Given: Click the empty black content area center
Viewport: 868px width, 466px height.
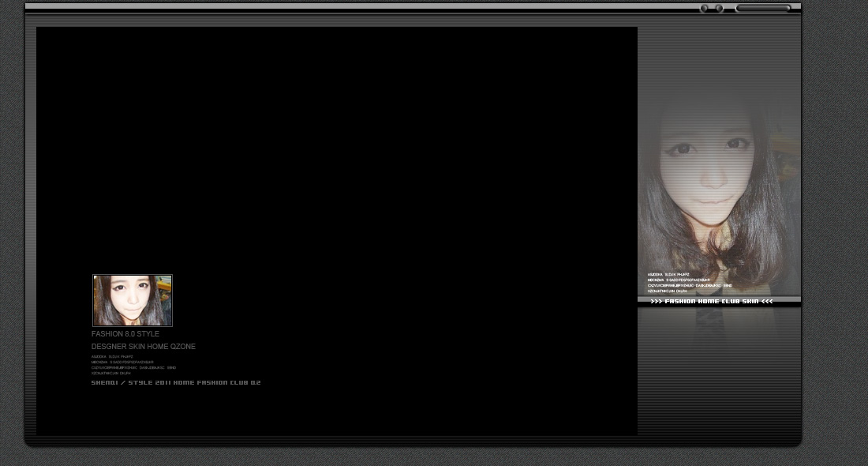Looking at the screenshot, I should pyautogui.click(x=337, y=166).
